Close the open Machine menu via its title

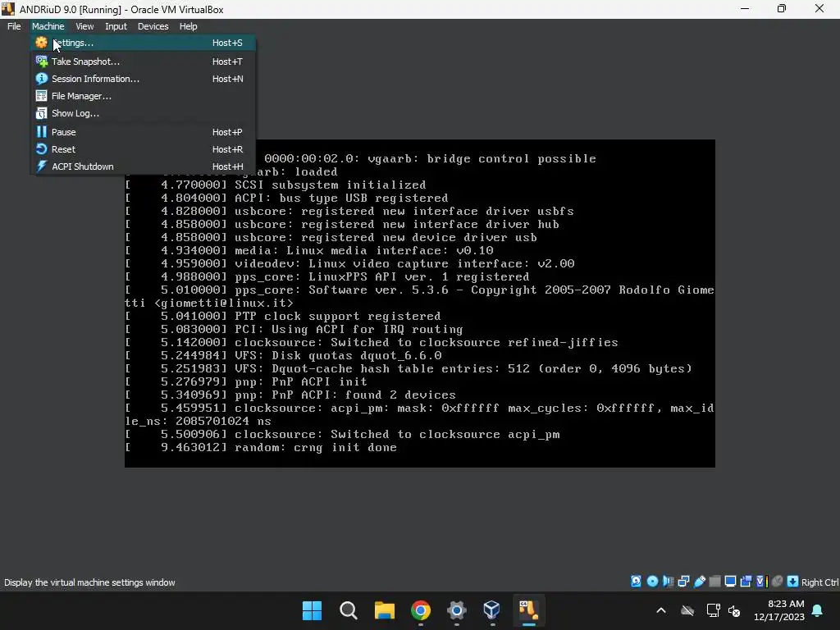(x=48, y=26)
